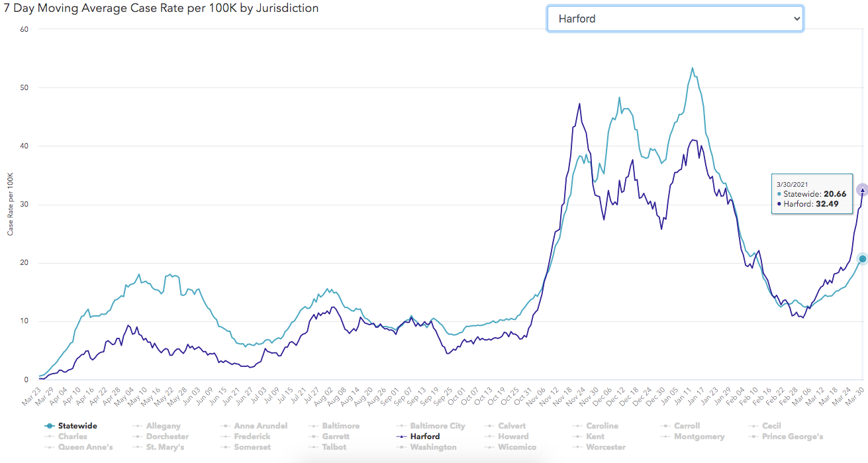
Task: Show the Anne Arundel legend series
Action: pos(260,426)
